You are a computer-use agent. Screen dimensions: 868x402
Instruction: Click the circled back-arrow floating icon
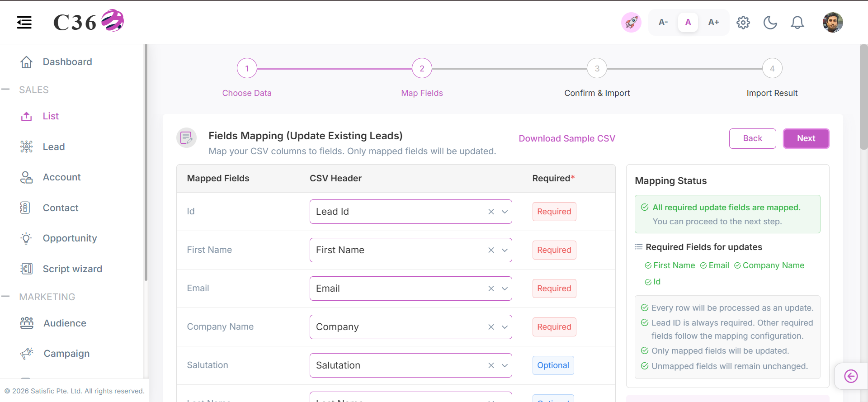(x=851, y=376)
